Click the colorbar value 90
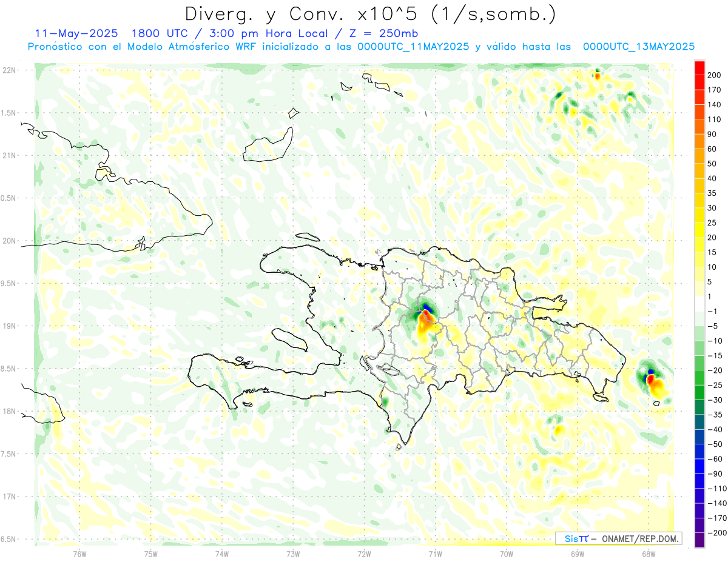This screenshot has width=728, height=562. pyautogui.click(x=713, y=134)
